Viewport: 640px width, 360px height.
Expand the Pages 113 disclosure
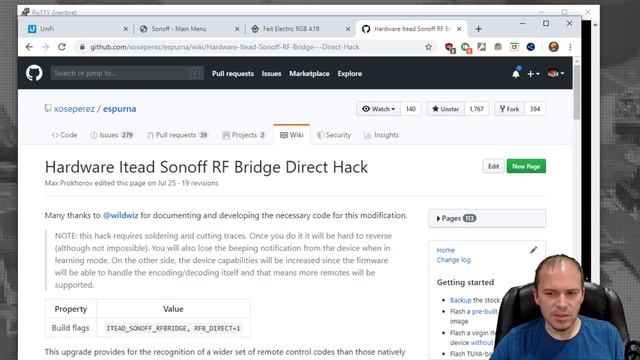487,218
